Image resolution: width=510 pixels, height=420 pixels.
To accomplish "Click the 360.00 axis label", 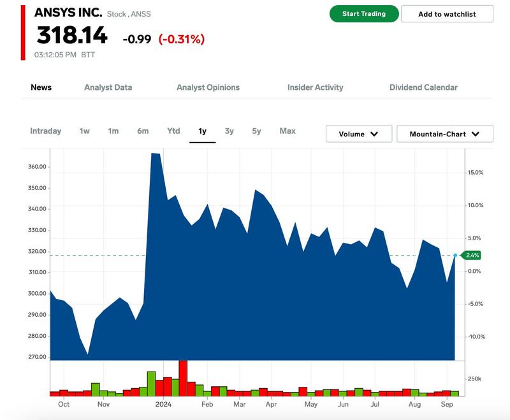I will point(37,167).
